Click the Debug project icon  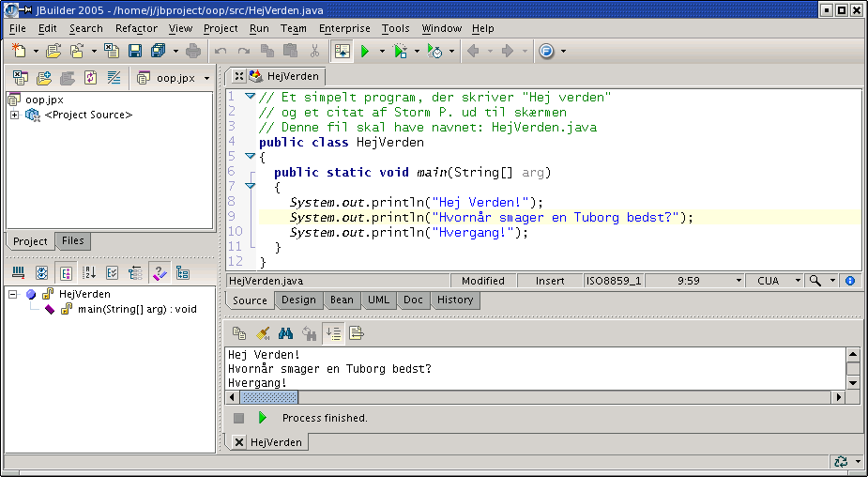(x=401, y=51)
